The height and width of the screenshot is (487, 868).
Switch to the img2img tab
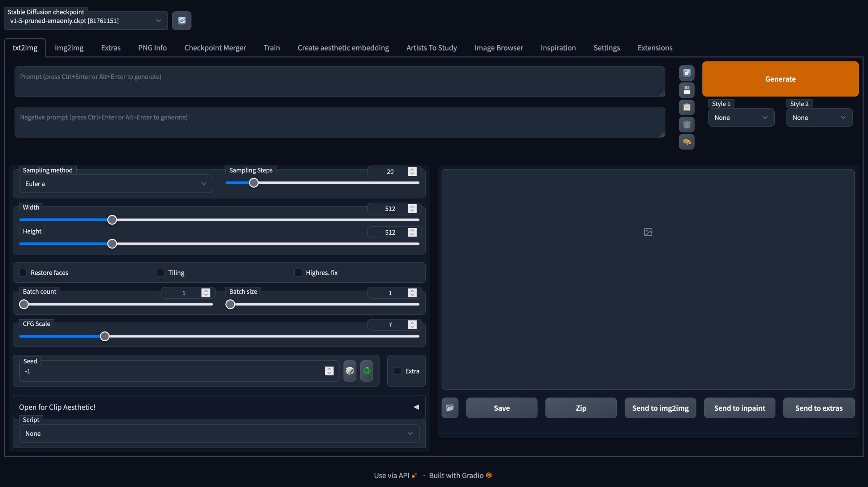[x=69, y=48]
